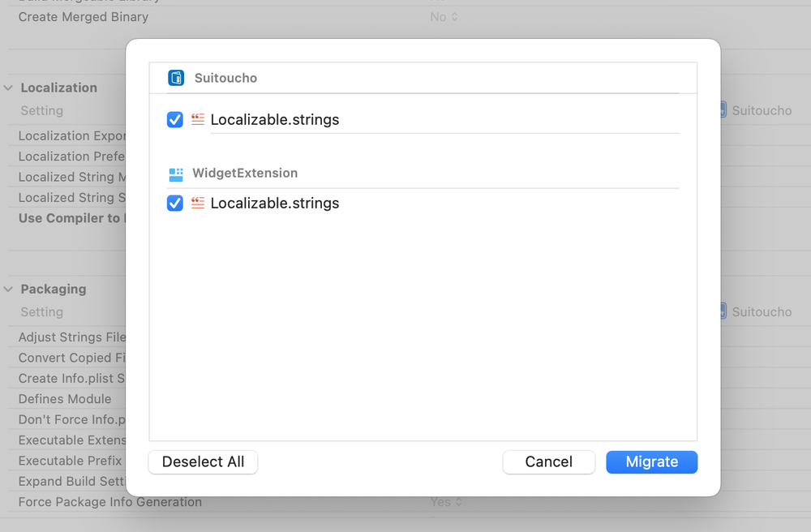This screenshot has width=811, height=532.
Task: Uncheck WidgetExtension's Localizable.strings checkbox
Action: coord(175,204)
